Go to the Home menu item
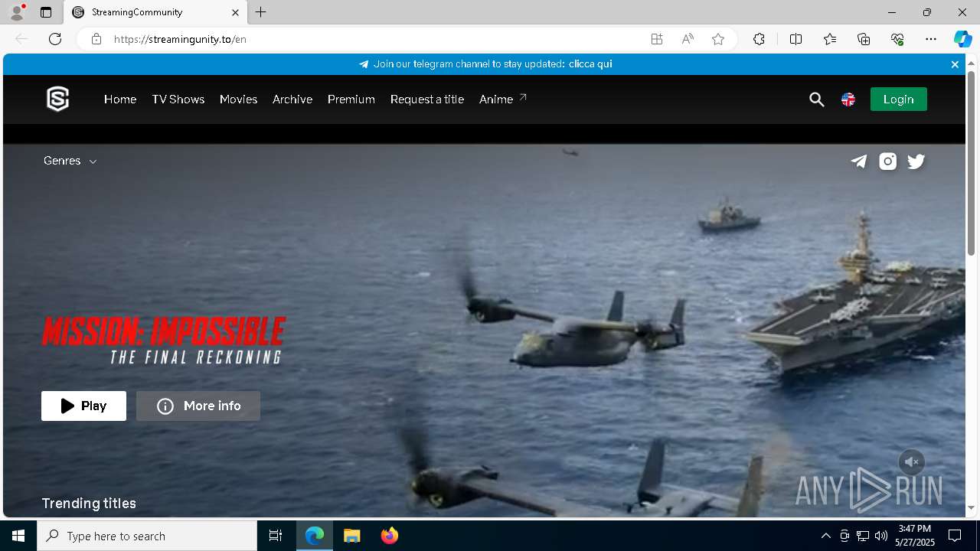 [120, 99]
